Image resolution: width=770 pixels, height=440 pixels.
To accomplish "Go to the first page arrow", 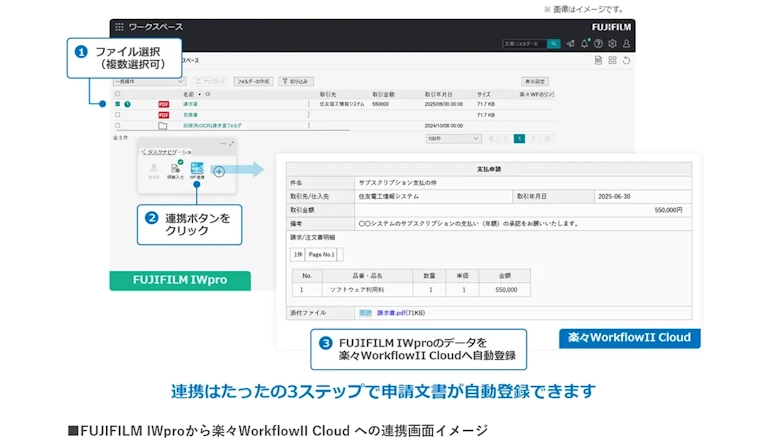I will [x=491, y=138].
